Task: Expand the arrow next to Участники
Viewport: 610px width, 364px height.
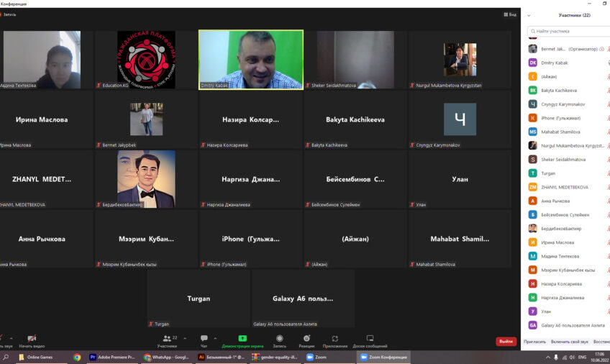Action: click(x=185, y=337)
